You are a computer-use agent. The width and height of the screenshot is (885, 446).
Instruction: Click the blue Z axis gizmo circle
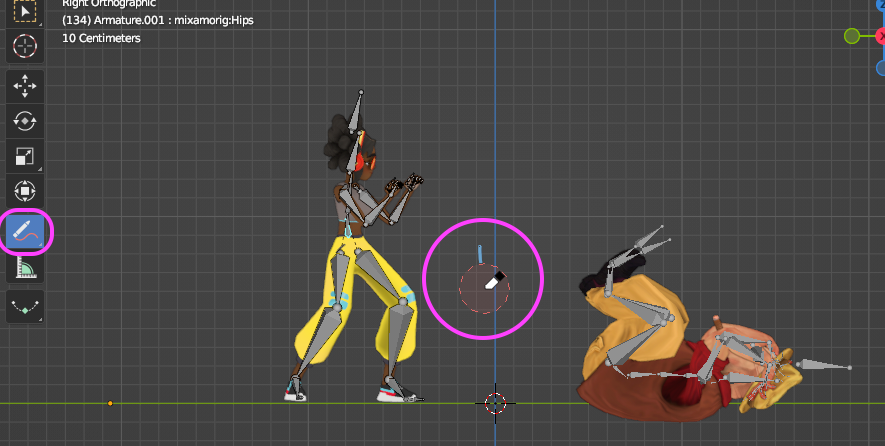point(880,5)
